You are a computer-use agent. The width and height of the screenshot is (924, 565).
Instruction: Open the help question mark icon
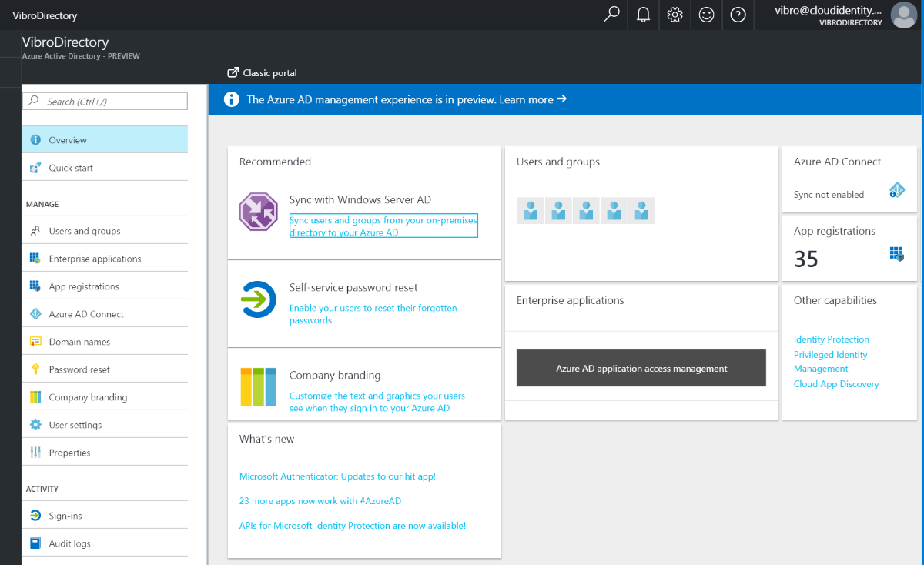coord(738,15)
